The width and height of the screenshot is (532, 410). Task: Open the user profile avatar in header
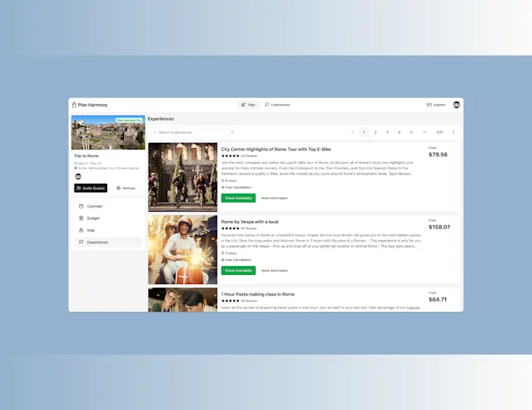(456, 105)
